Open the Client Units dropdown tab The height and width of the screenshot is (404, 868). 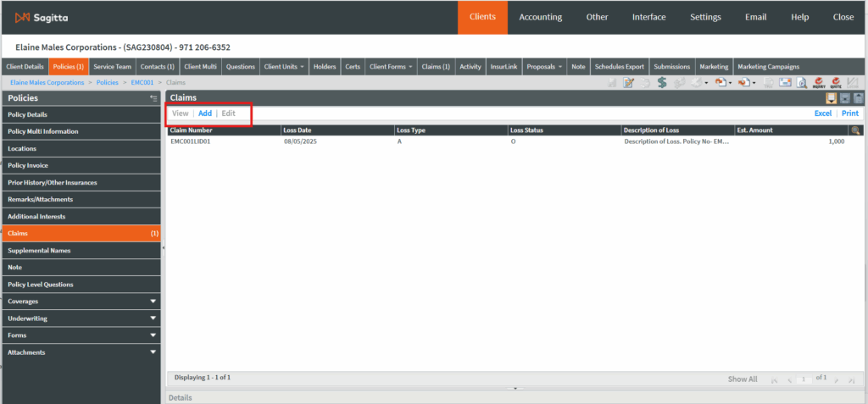coord(284,66)
